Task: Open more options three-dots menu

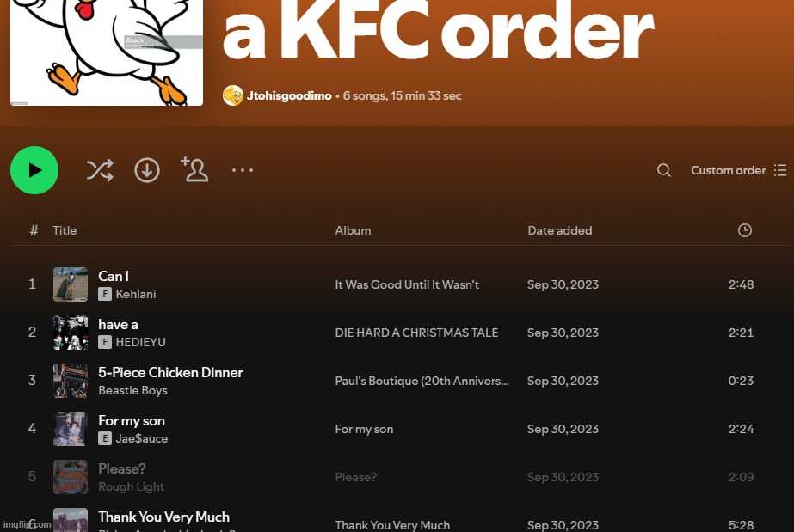Action: tap(243, 170)
